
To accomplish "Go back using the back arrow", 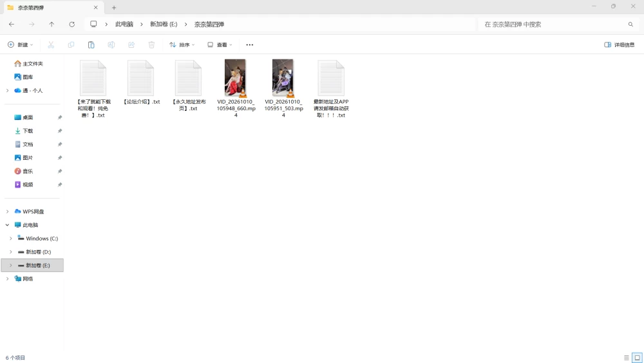I will click(12, 25).
